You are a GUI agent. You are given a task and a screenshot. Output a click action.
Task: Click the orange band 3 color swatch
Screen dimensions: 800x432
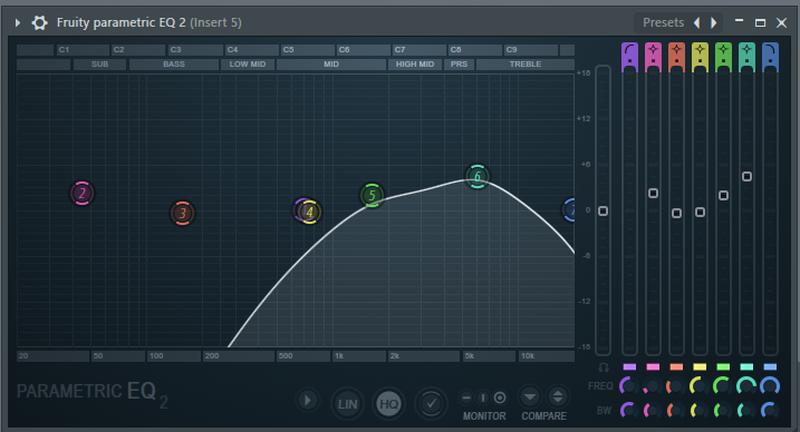click(x=677, y=367)
